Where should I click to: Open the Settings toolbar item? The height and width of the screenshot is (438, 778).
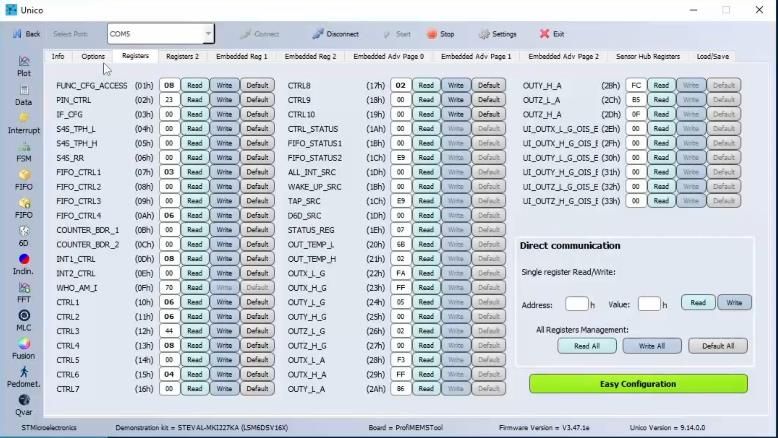498,34
